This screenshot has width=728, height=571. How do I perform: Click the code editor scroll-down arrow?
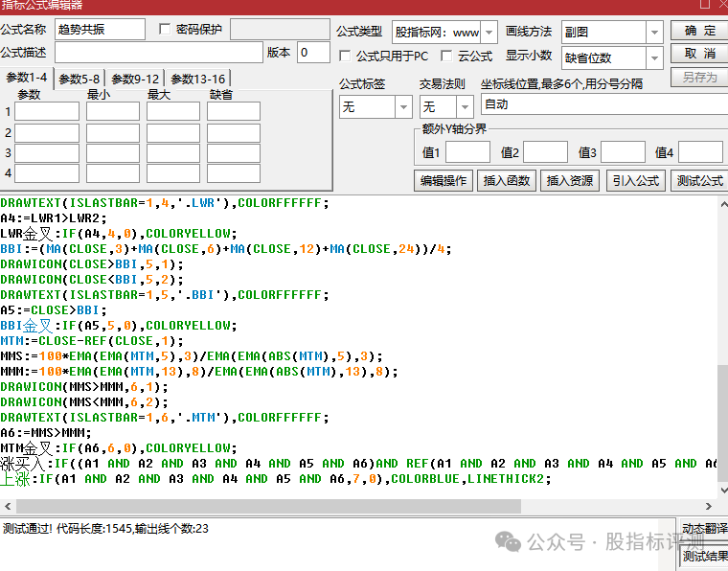coord(723,491)
